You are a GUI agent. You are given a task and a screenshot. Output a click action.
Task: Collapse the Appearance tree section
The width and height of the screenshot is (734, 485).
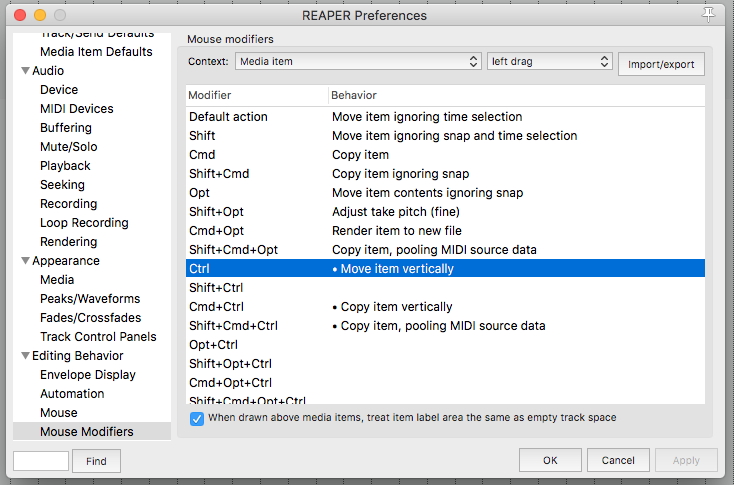tap(25, 261)
